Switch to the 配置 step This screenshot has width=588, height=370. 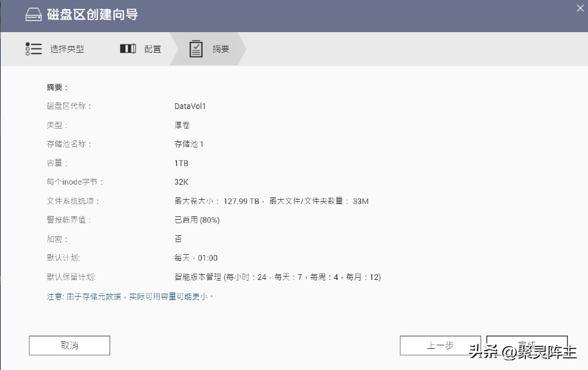(152, 49)
